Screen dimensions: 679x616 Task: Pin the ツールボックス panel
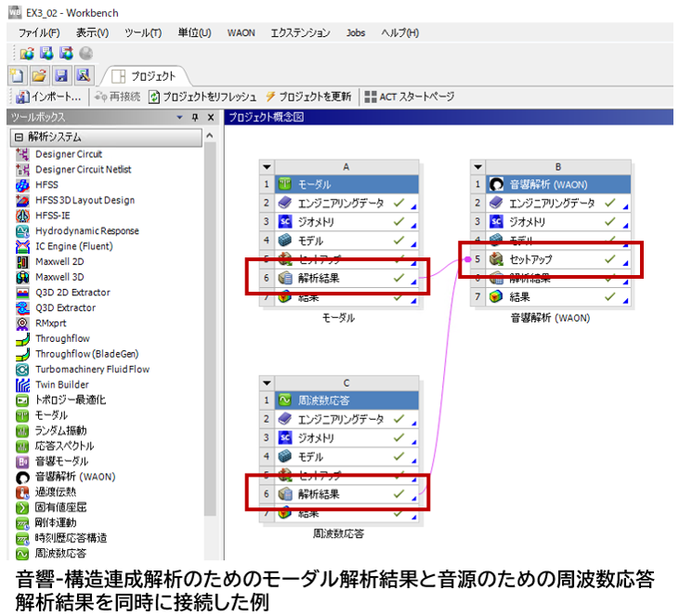[x=195, y=117]
